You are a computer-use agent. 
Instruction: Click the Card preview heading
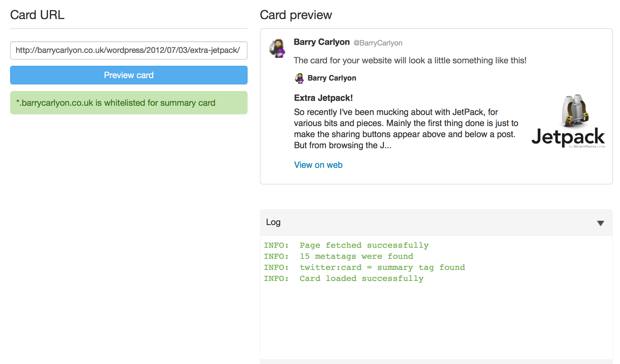(x=296, y=15)
